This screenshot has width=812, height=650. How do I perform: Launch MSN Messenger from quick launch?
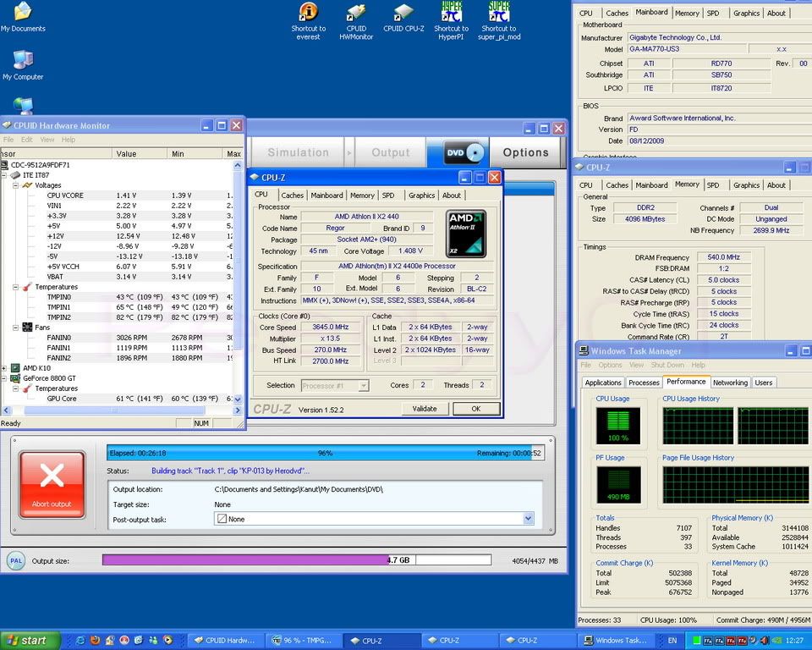pyautogui.click(x=153, y=640)
